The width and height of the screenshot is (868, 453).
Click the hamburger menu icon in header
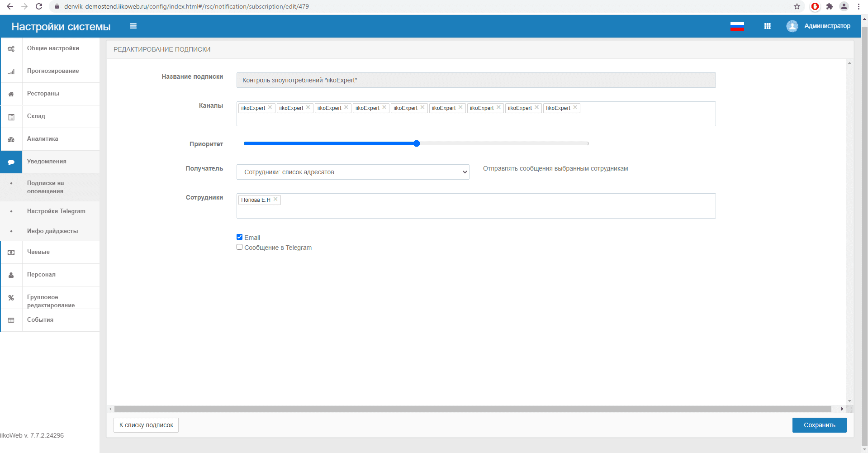coord(133,26)
